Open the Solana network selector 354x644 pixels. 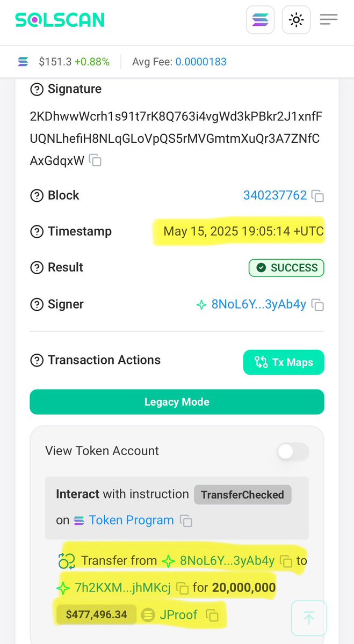[260, 20]
